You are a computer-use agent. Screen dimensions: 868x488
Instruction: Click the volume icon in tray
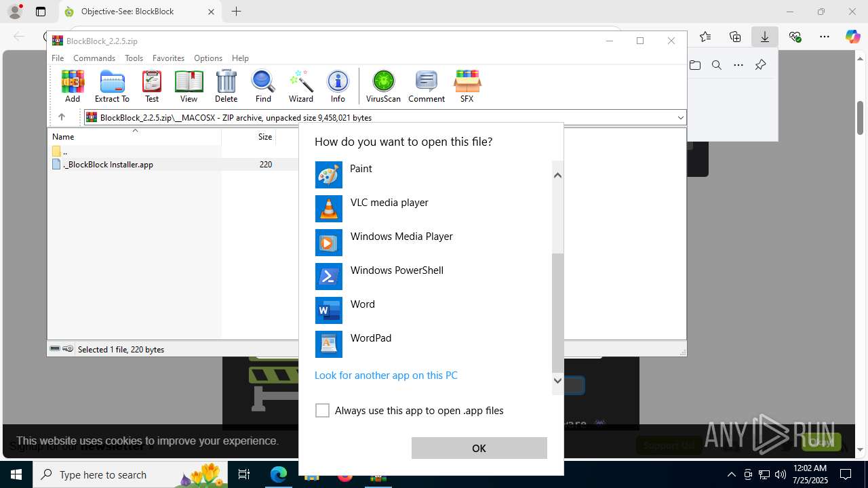tap(781, 474)
